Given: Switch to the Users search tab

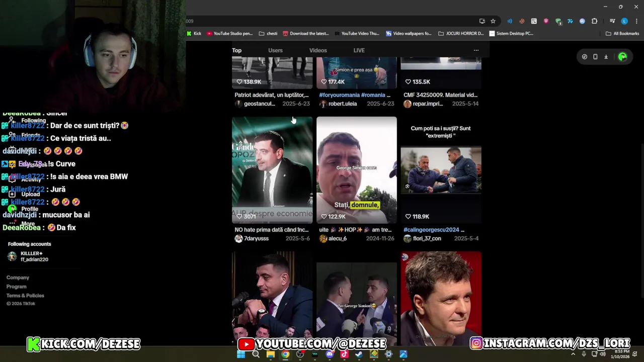Looking at the screenshot, I should 275,50.
